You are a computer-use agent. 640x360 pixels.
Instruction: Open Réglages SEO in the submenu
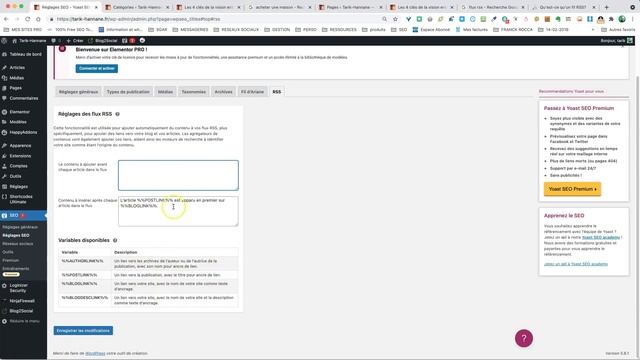(16, 236)
